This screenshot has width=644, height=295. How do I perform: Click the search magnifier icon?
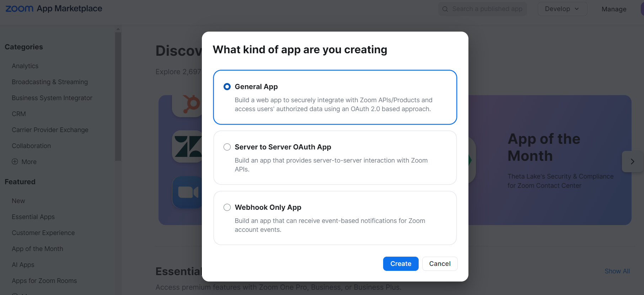tap(445, 9)
